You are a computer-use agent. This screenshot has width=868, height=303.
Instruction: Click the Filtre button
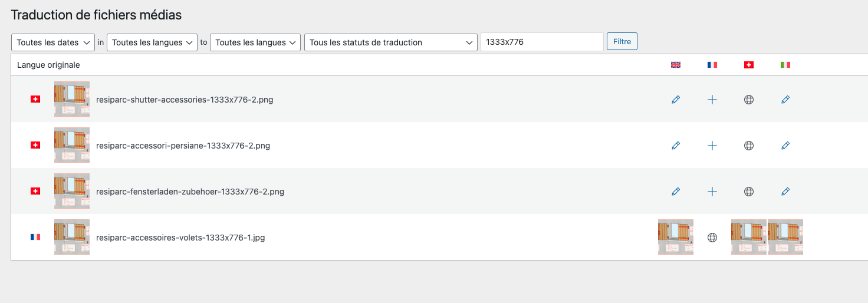[x=622, y=42]
